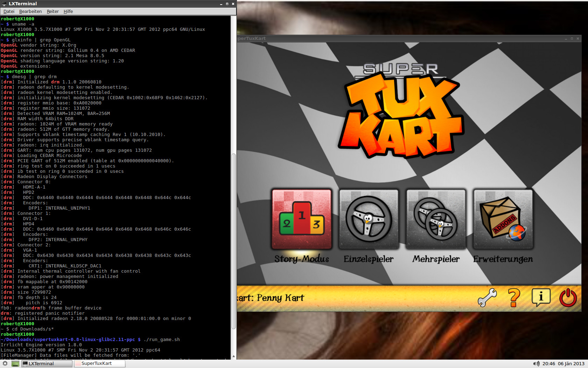This screenshot has height=368, width=588.
Task: Click the LXTerminal scrollbar handle
Action: (233, 242)
